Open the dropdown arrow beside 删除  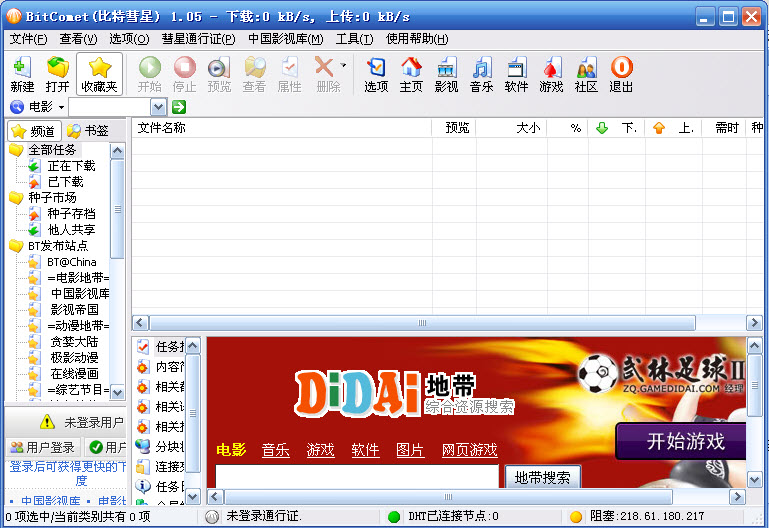click(344, 66)
